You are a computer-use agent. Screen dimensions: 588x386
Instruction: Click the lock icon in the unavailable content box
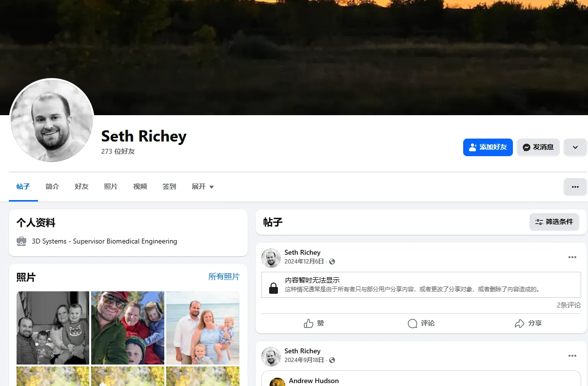click(274, 288)
